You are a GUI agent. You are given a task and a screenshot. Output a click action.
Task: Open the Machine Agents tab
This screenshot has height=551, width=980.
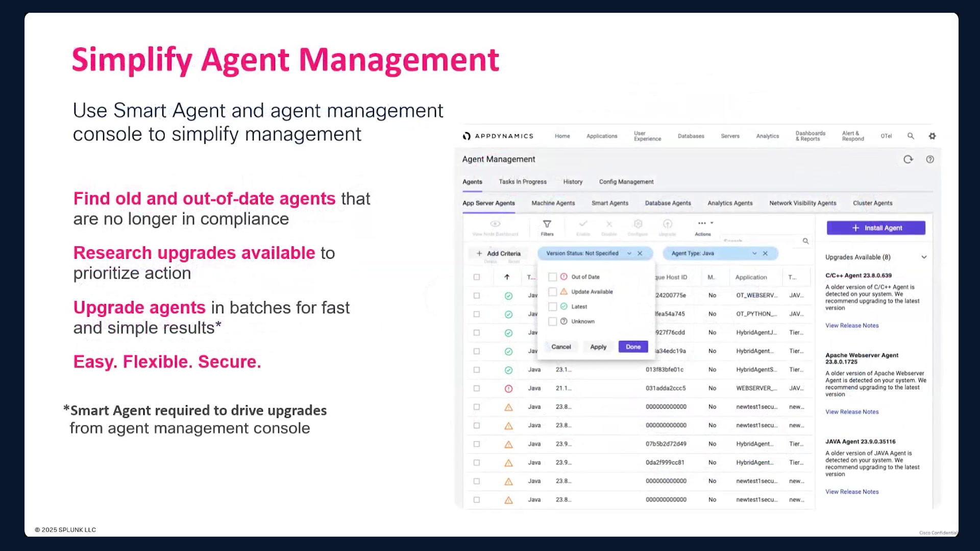click(553, 203)
